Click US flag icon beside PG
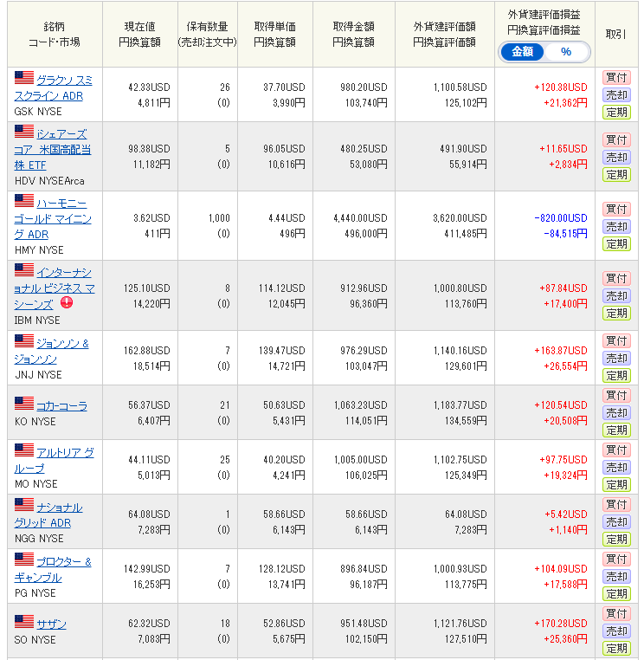Viewport: 644px width, 660px height. coord(24,560)
